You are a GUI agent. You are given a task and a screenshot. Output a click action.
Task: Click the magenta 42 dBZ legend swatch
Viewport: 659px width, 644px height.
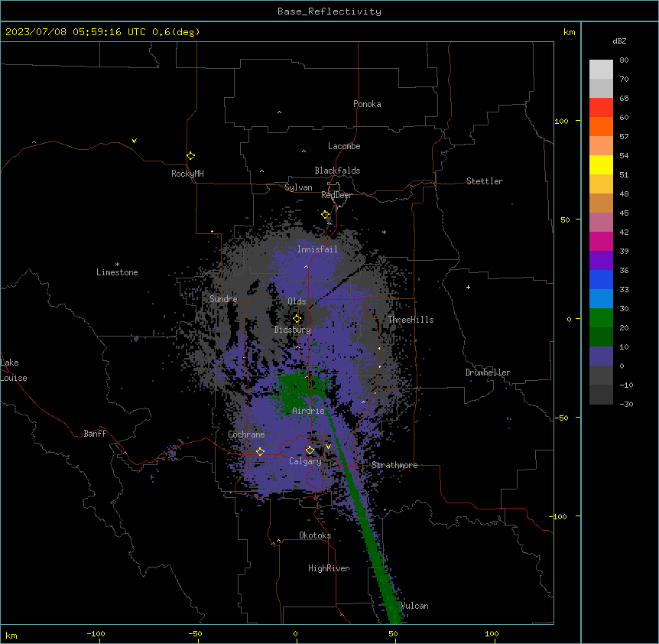pyautogui.click(x=601, y=241)
